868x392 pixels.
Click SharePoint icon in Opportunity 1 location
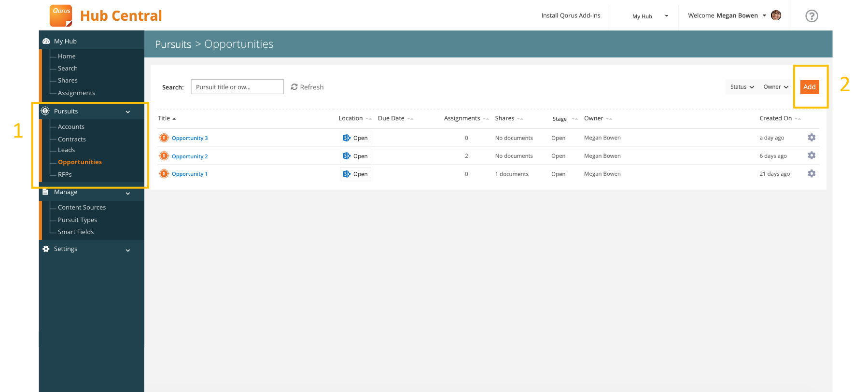coord(347,174)
